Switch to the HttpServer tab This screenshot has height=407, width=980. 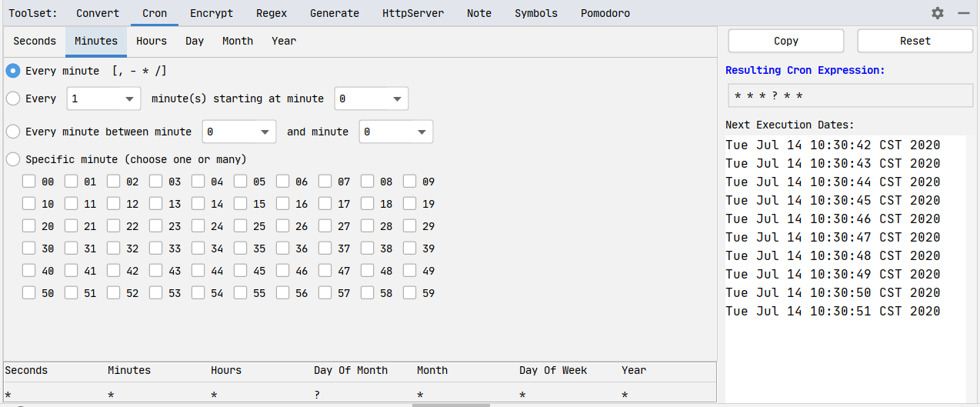[413, 13]
